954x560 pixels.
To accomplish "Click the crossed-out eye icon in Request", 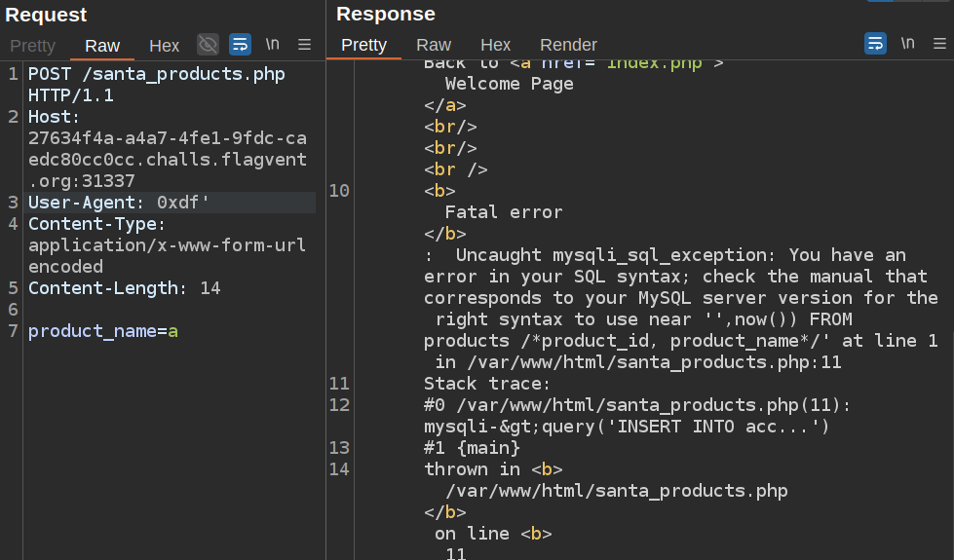I will [208, 45].
